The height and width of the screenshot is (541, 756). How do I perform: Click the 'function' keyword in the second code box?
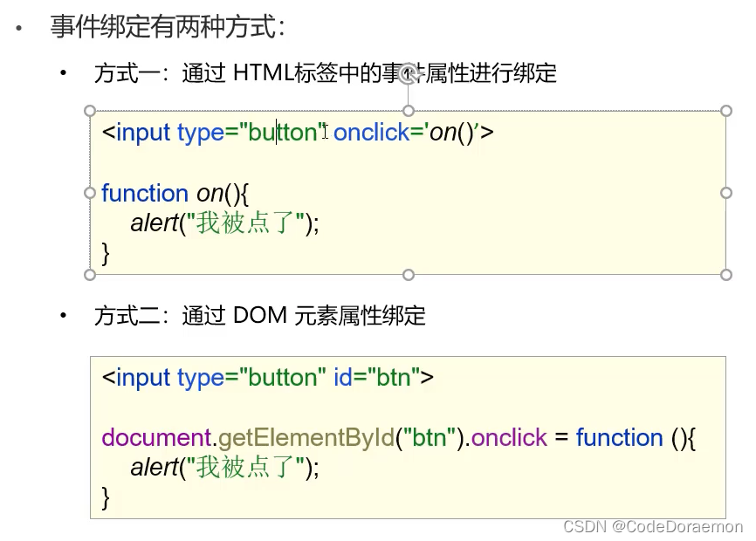pyautogui.click(x=620, y=437)
